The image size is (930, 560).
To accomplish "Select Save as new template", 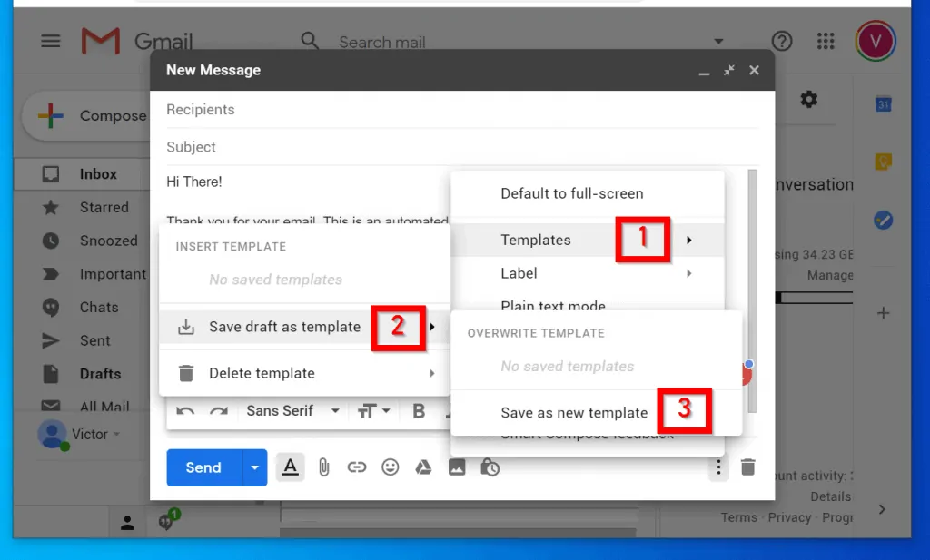I will click(574, 413).
